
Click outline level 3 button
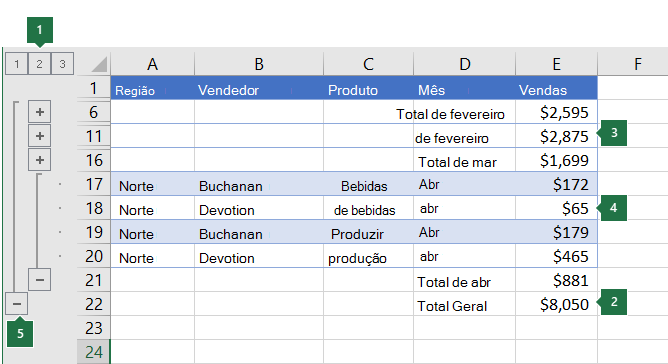(62, 64)
